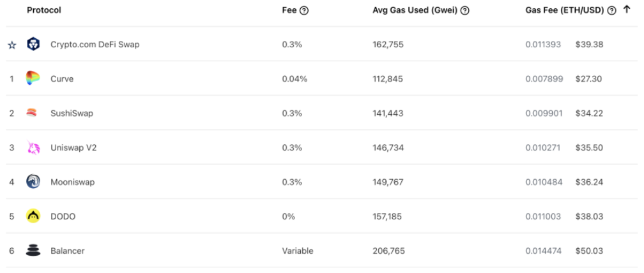Screen dimensions: 644x273
Task: Sort by the Avg Gas Used (Gwei) header
Action: click(x=415, y=11)
